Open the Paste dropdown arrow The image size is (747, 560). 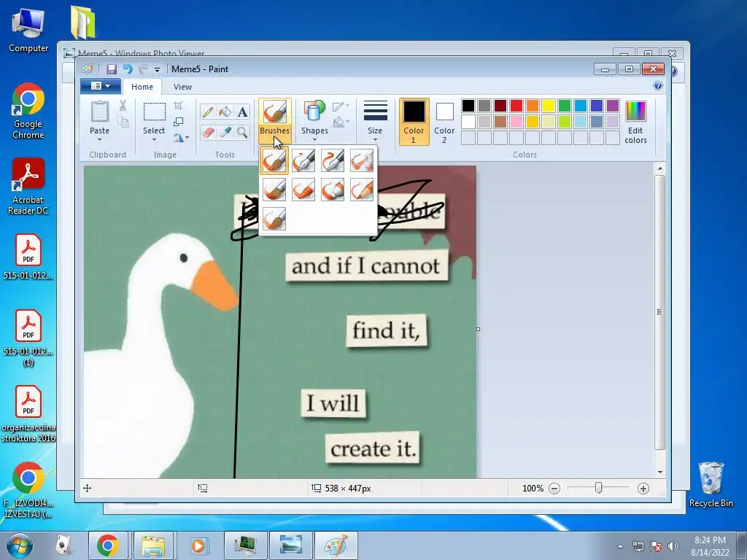[99, 139]
